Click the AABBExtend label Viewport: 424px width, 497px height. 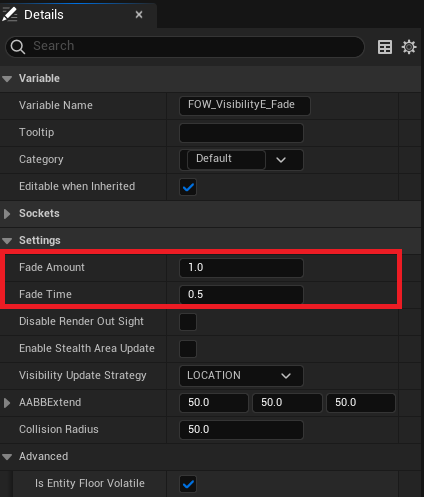(50, 402)
